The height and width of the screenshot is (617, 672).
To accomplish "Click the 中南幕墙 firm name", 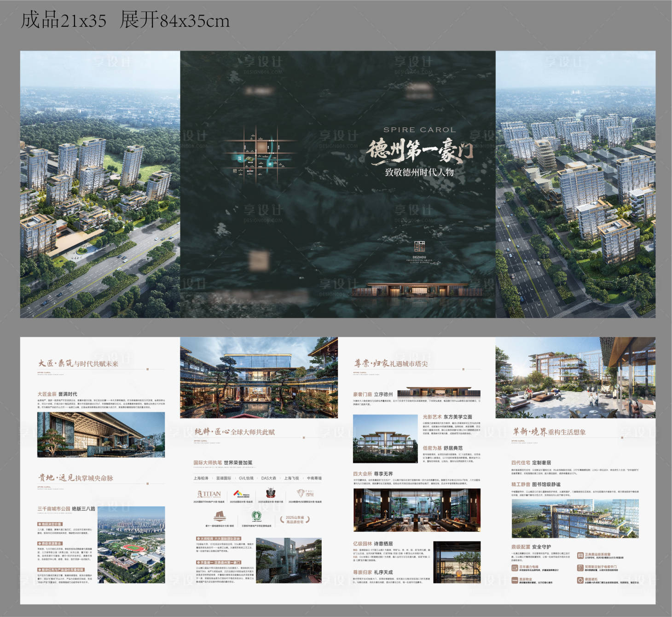I will click(x=314, y=479).
